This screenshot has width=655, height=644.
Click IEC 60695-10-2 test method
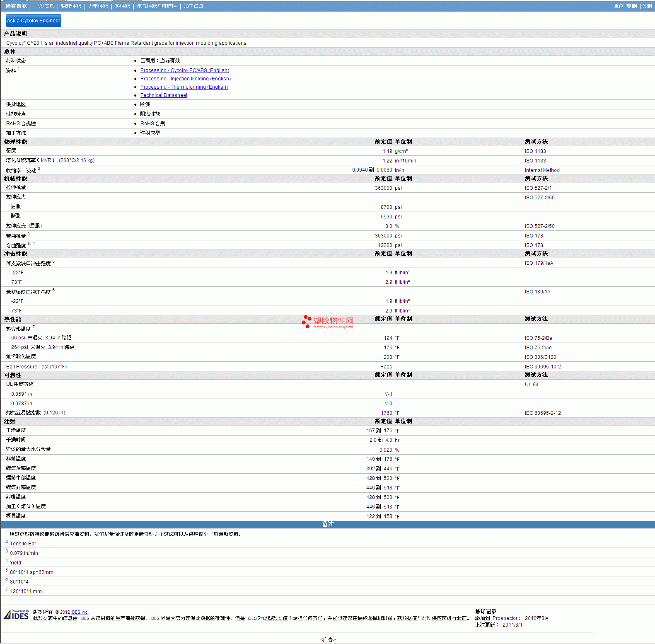pos(543,367)
